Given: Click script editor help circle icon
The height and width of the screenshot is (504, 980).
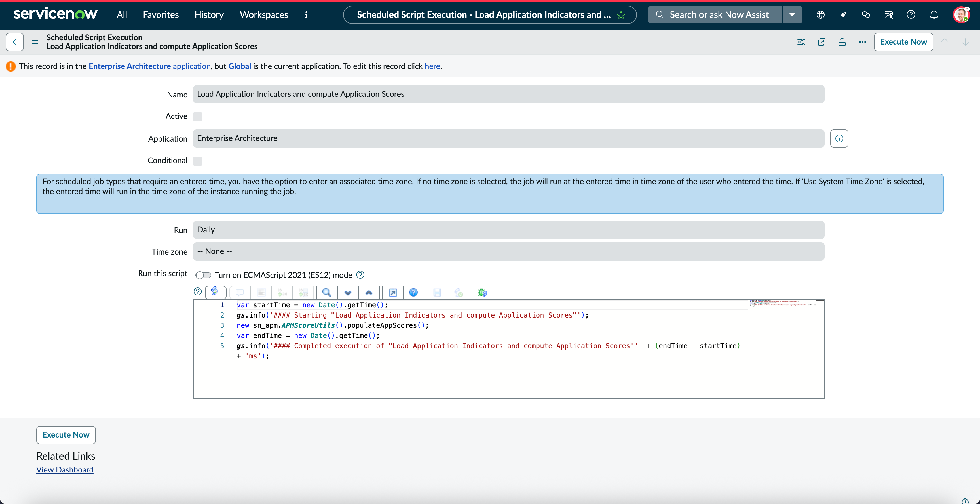Looking at the screenshot, I should point(197,292).
